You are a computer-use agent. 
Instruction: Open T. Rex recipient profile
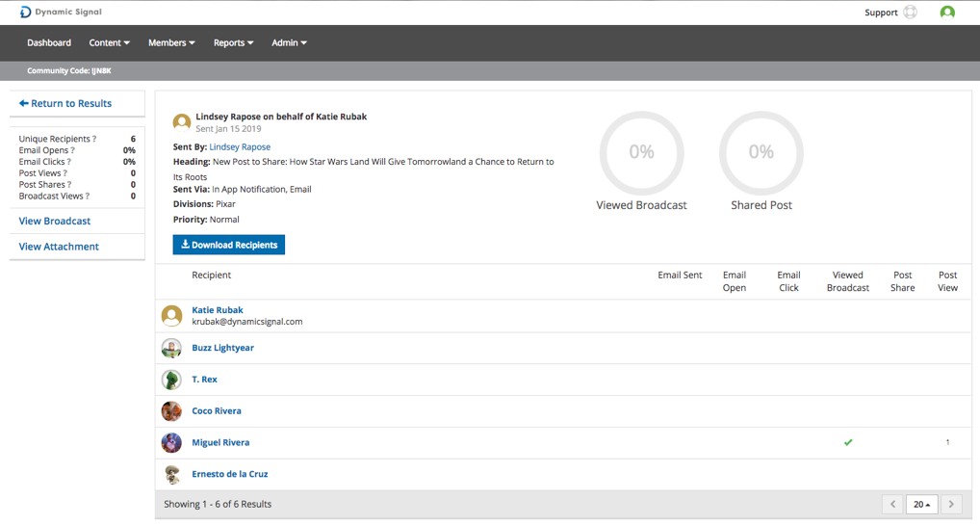(x=204, y=380)
